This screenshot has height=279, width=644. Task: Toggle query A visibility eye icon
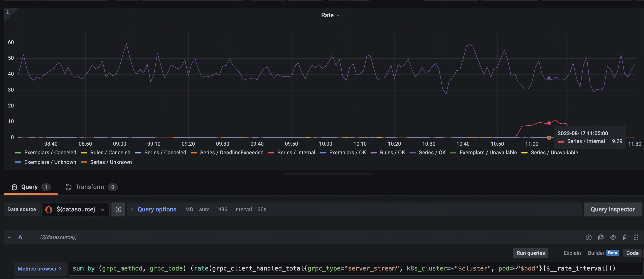613,237
